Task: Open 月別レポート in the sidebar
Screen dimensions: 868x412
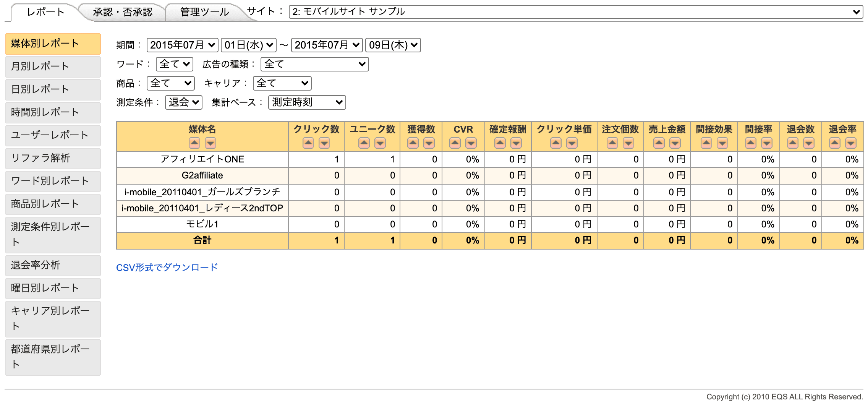Action: tap(53, 67)
